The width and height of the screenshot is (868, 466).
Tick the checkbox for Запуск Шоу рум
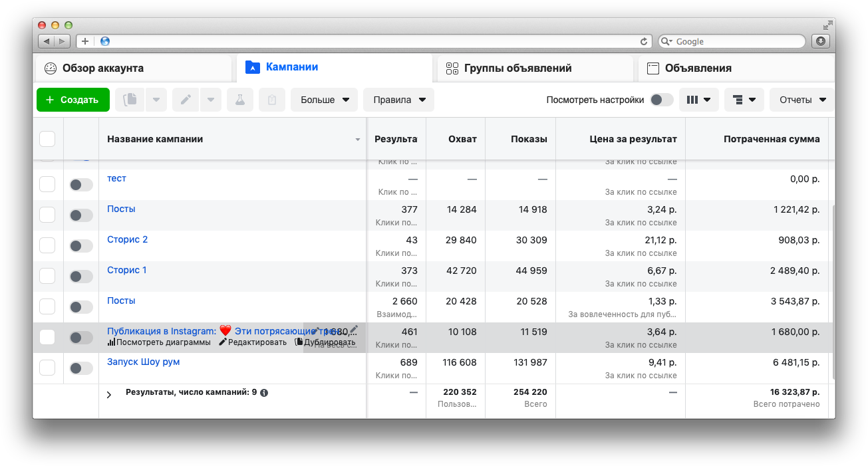(x=47, y=368)
